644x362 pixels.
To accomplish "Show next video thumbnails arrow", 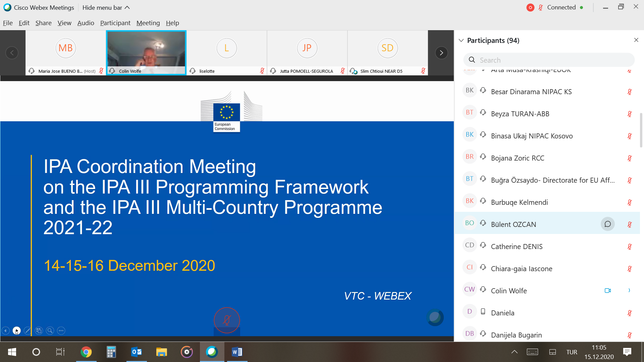I will pyautogui.click(x=441, y=53).
